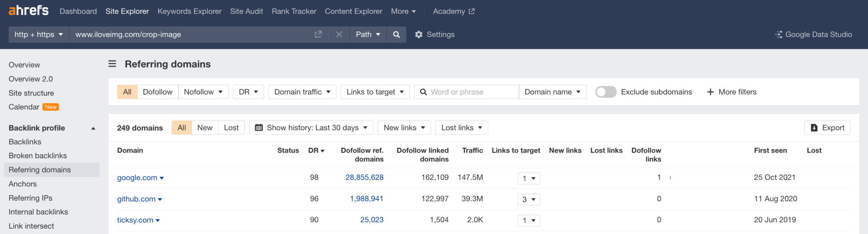868x234 pixels.
Task: Open Overview 2.0 in sidebar
Action: point(30,79)
